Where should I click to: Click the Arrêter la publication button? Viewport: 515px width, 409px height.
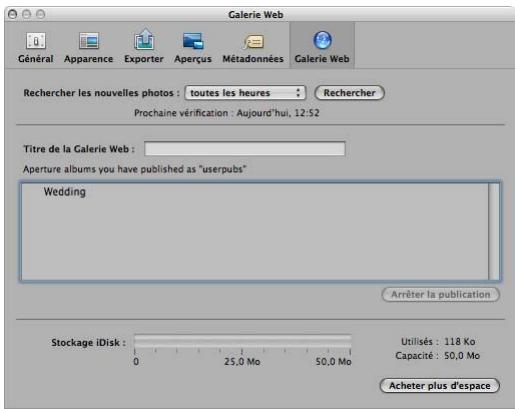tap(440, 295)
